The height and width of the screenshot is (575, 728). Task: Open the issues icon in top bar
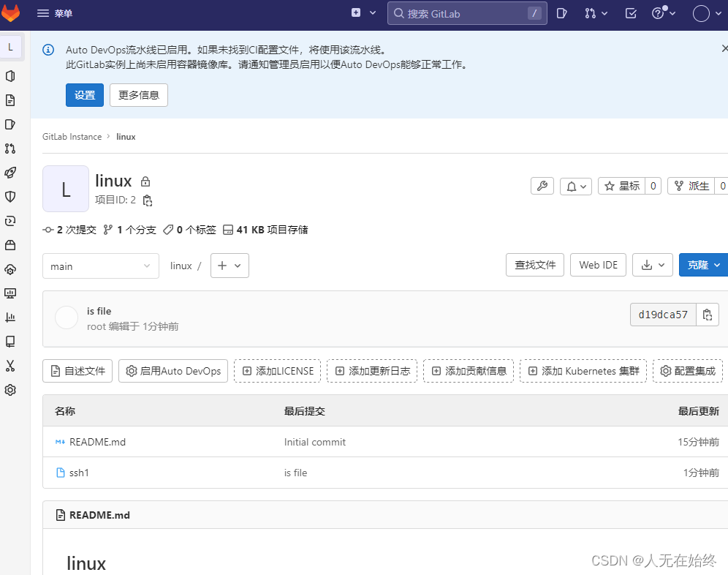coord(562,13)
